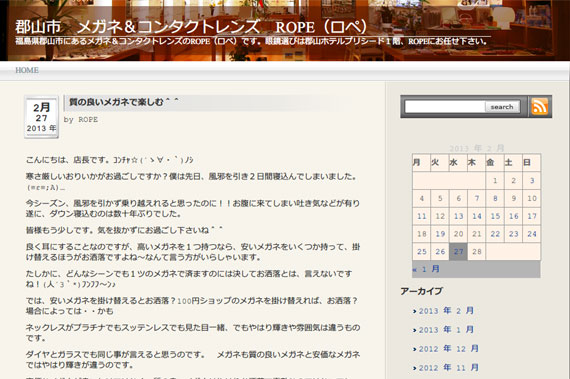Click the 月 weekday column header

(x=422, y=162)
